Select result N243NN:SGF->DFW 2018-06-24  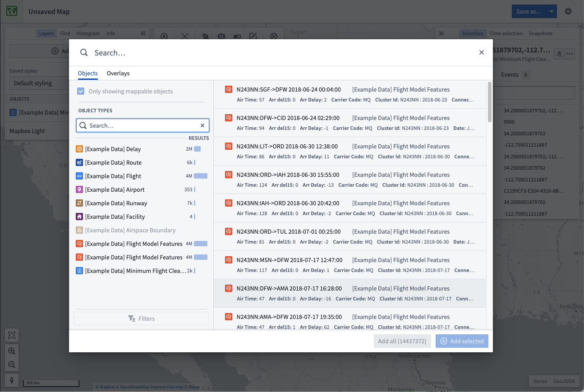coord(349,94)
